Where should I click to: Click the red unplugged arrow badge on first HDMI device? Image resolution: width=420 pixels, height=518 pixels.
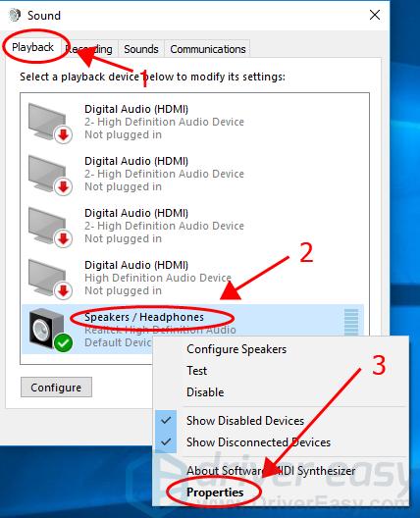pos(63,134)
